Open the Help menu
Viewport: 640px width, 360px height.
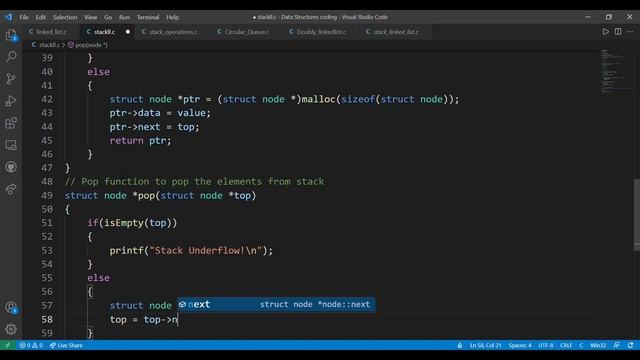[x=172, y=17]
